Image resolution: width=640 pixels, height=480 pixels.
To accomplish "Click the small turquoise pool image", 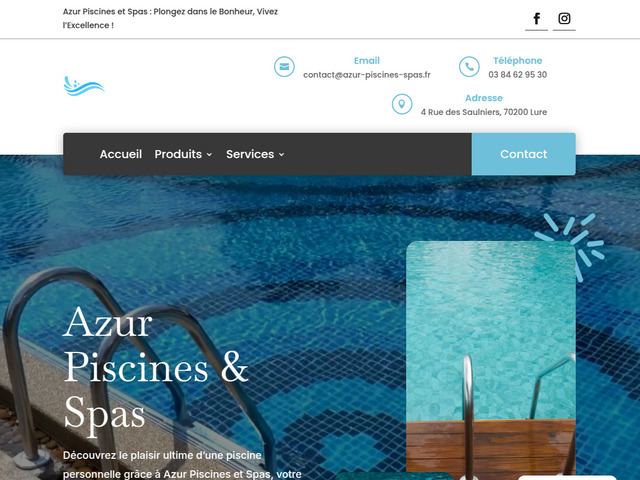I will 491,360.
